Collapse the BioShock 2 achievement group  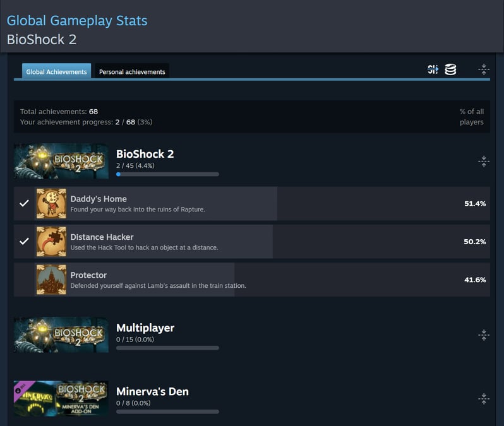coord(484,162)
